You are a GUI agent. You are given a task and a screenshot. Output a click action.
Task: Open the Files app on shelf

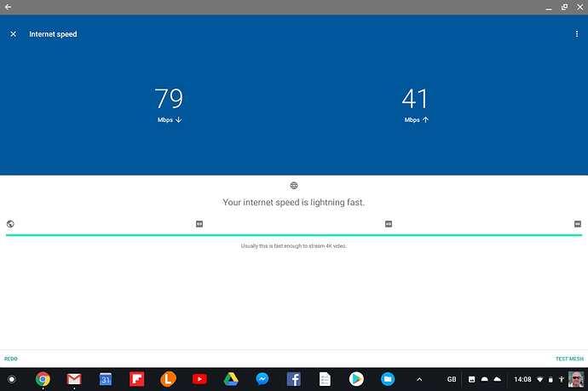click(x=388, y=379)
